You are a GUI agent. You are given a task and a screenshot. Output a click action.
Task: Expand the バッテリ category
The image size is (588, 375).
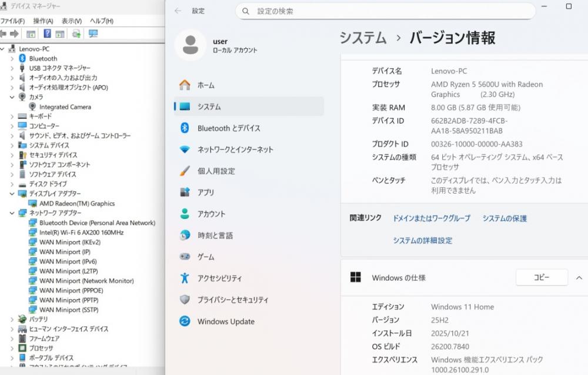tap(12, 320)
